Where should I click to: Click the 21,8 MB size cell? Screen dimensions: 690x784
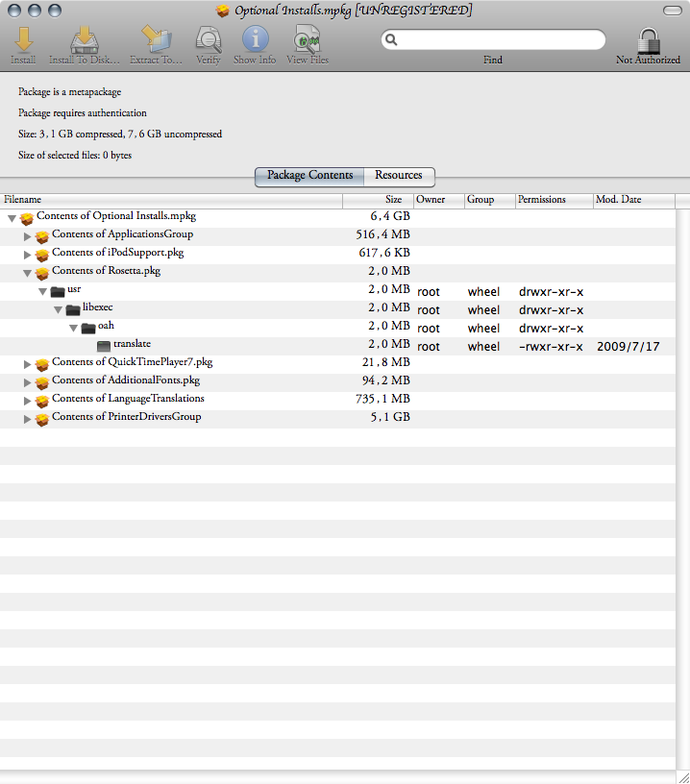click(x=386, y=362)
